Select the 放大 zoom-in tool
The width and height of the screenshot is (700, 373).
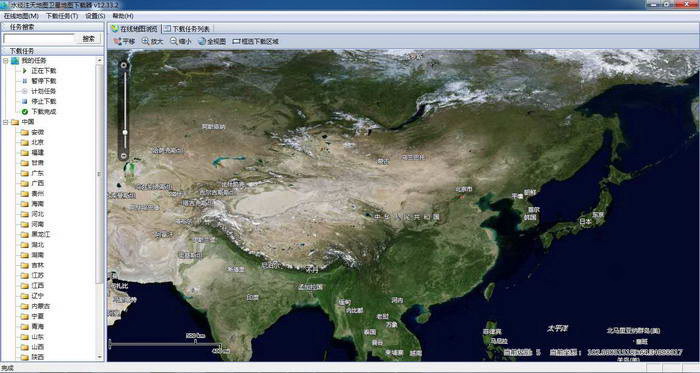click(x=152, y=41)
